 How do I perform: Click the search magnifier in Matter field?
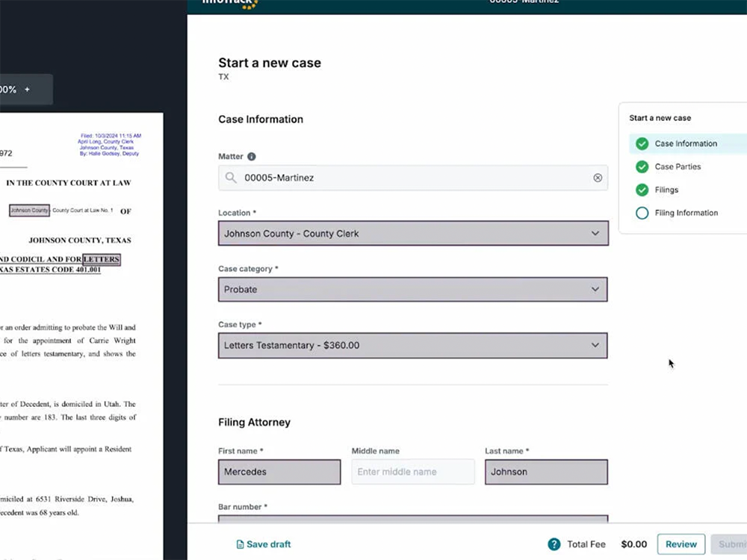pos(231,178)
